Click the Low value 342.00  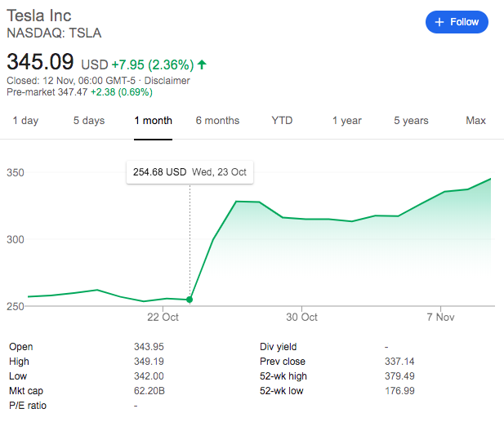tap(149, 376)
